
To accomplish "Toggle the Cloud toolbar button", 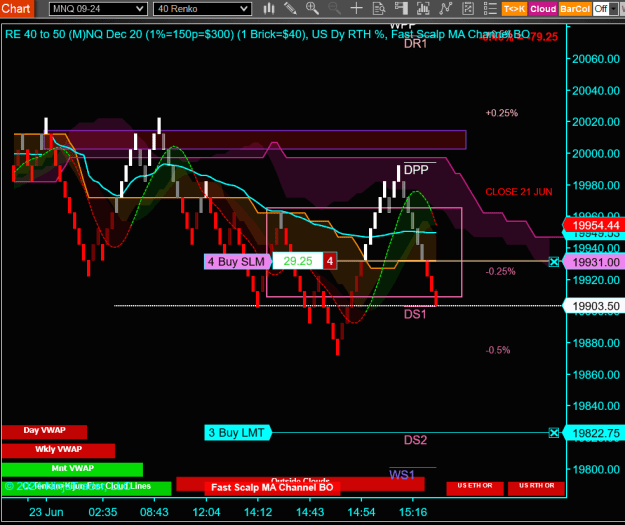I will point(543,9).
